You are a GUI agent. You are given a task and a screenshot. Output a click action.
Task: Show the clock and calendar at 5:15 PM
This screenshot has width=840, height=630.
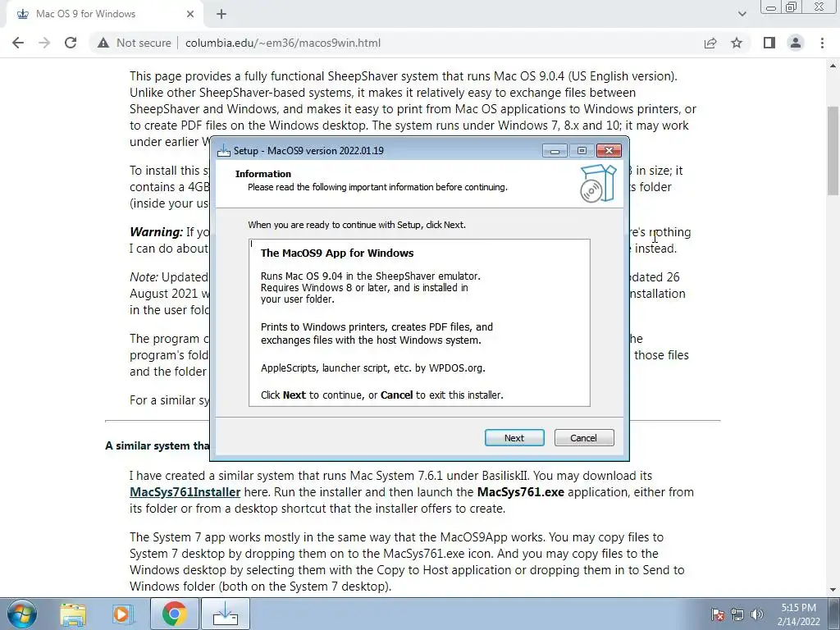click(x=798, y=614)
